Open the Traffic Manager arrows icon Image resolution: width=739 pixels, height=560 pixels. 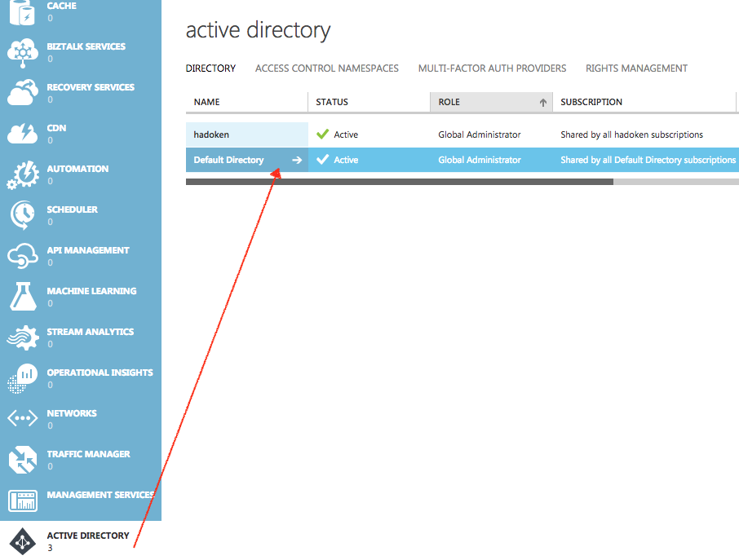22,459
